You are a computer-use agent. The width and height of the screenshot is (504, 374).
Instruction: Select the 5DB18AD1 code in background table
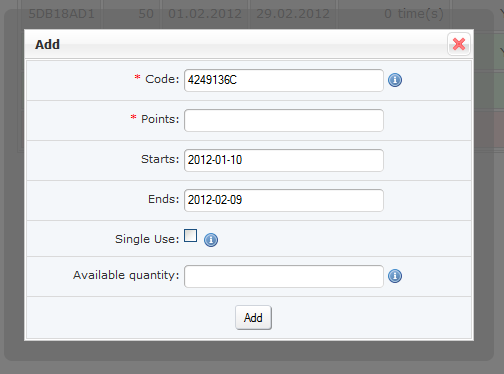[x=61, y=14]
